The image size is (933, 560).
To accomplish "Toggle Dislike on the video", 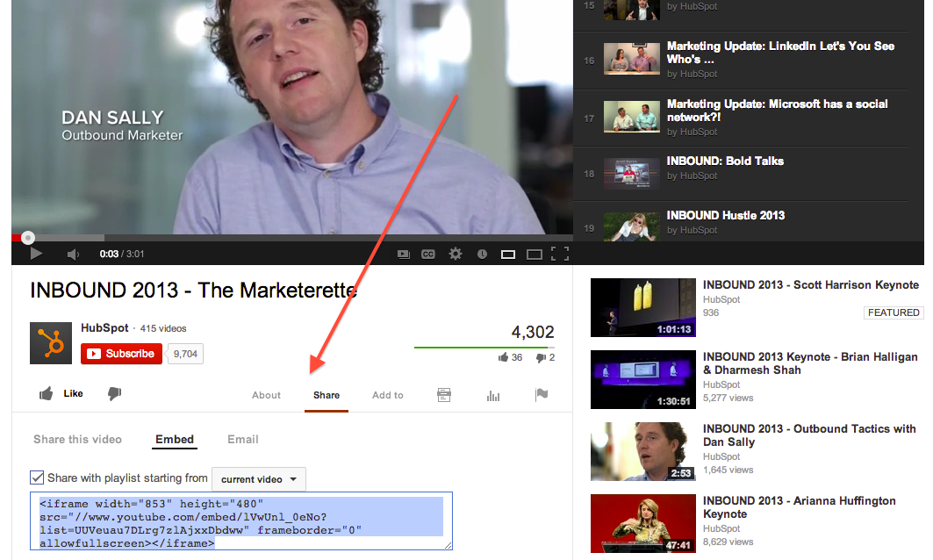I will pos(114,393).
